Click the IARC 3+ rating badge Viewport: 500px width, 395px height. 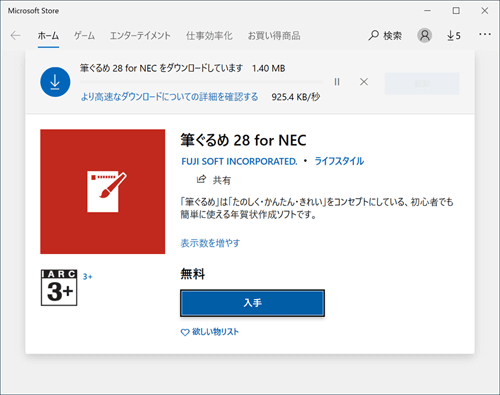pyautogui.click(x=59, y=288)
